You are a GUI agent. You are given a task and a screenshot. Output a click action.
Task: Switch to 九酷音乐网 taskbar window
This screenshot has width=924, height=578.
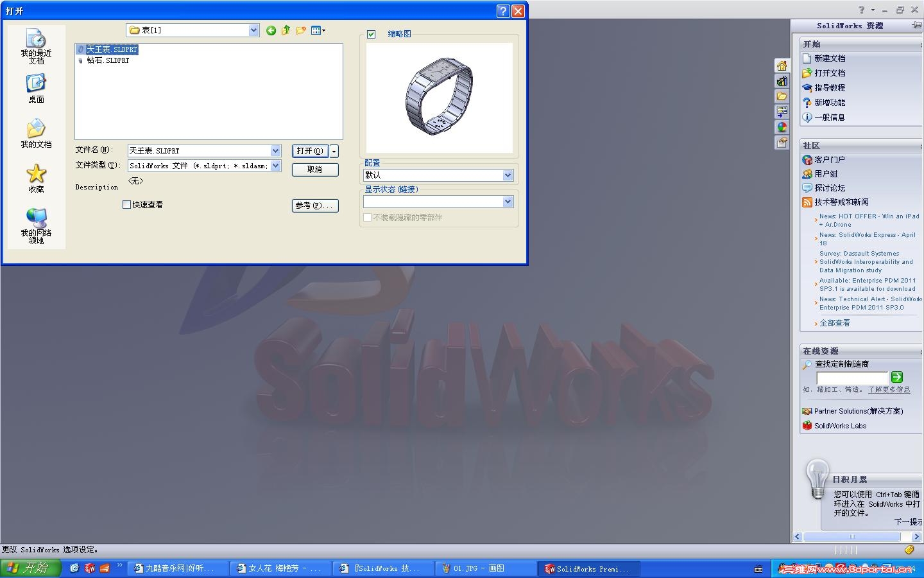pos(178,568)
